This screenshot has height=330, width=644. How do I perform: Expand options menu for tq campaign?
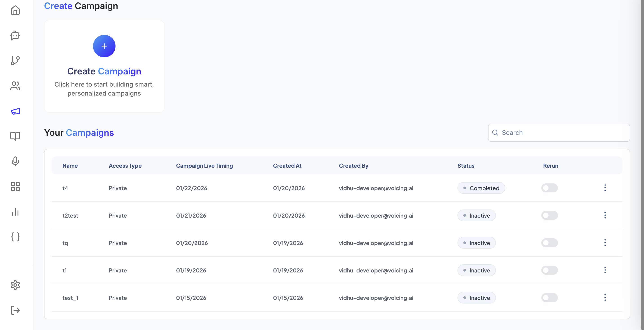click(x=605, y=243)
